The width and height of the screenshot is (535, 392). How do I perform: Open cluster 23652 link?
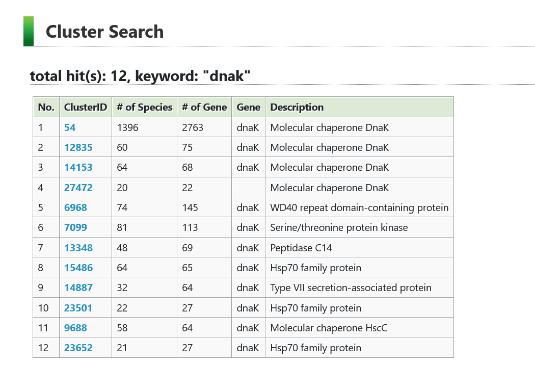[x=78, y=348]
